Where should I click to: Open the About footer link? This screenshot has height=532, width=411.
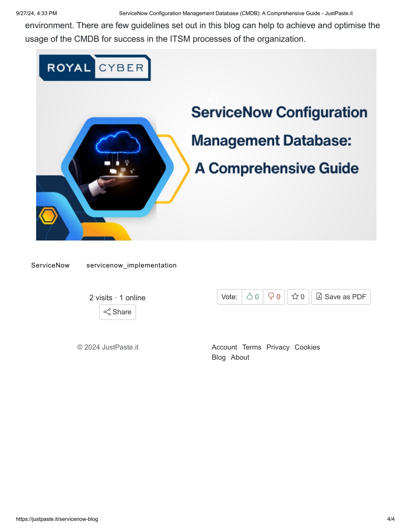240,357
